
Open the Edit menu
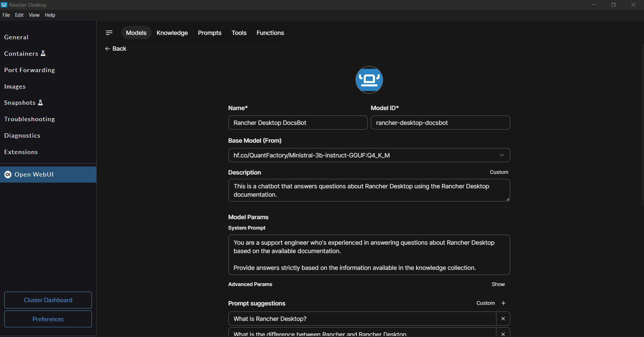[x=19, y=15]
